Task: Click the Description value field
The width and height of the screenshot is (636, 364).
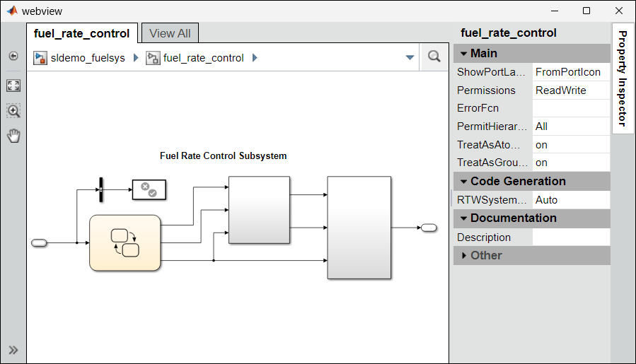Action: (x=570, y=237)
